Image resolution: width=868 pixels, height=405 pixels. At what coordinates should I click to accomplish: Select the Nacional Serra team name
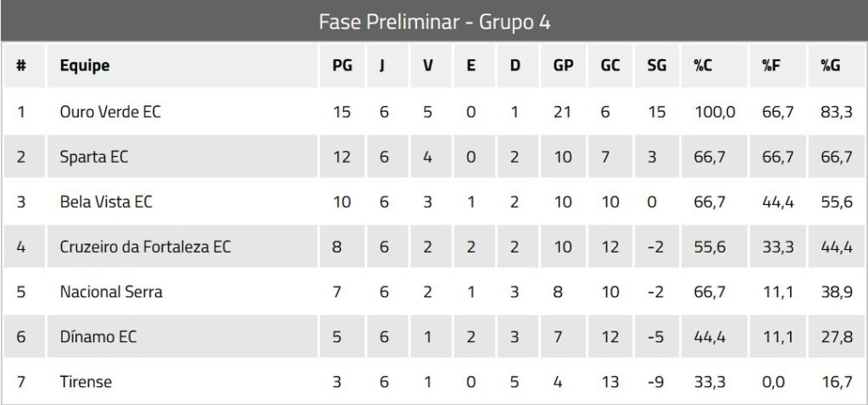[111, 291]
